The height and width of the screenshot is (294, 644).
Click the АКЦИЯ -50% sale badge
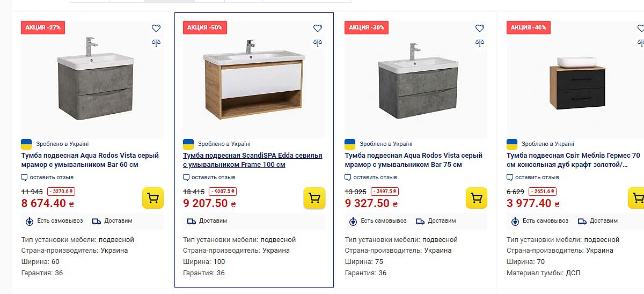[x=204, y=27]
